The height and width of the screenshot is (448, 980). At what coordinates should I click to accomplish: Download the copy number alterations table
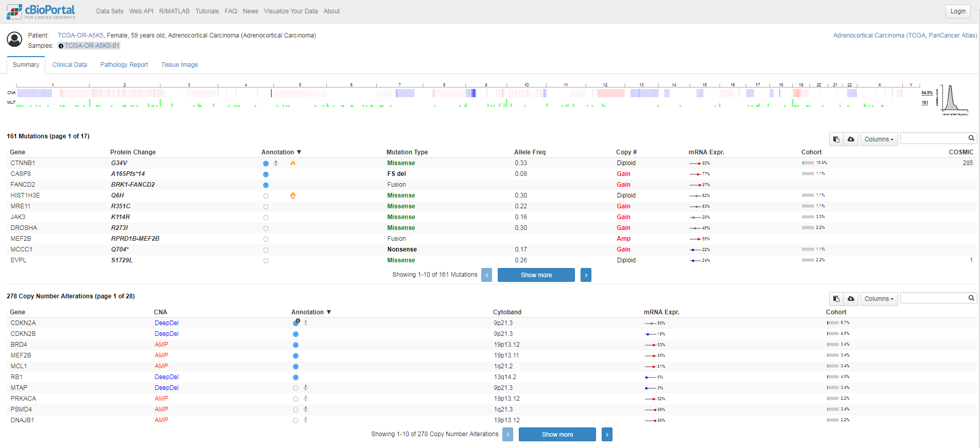pos(851,299)
